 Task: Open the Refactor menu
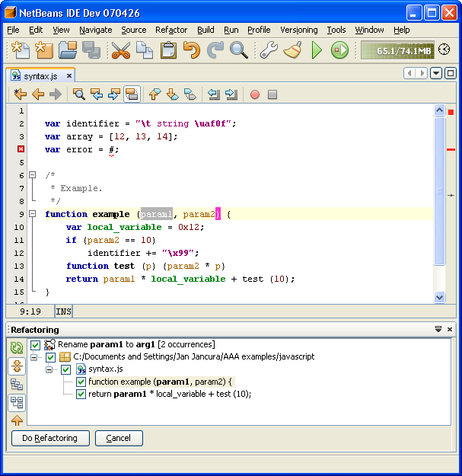click(x=171, y=30)
